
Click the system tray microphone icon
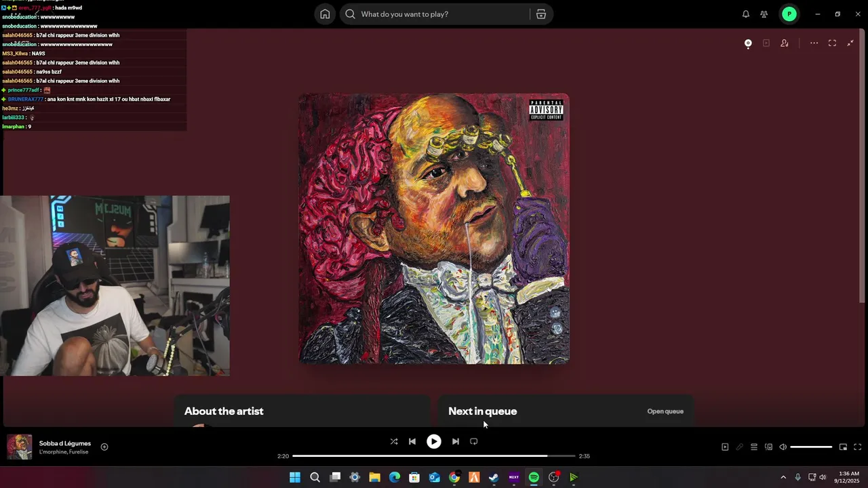798,478
